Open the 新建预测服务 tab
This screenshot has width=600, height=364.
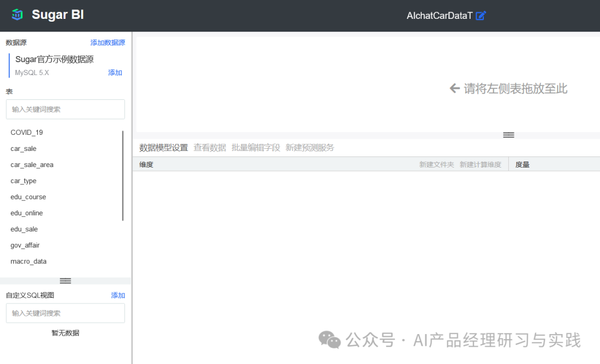point(309,148)
